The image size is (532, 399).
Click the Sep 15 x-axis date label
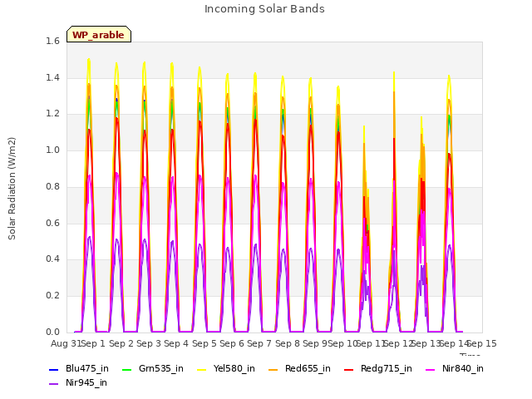click(482, 343)
